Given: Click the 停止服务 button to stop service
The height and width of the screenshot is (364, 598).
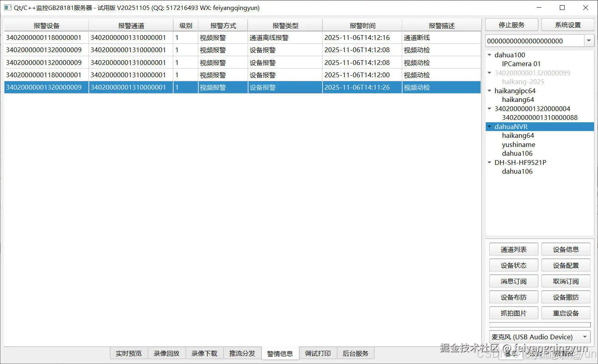Looking at the screenshot, I should coord(511,24).
